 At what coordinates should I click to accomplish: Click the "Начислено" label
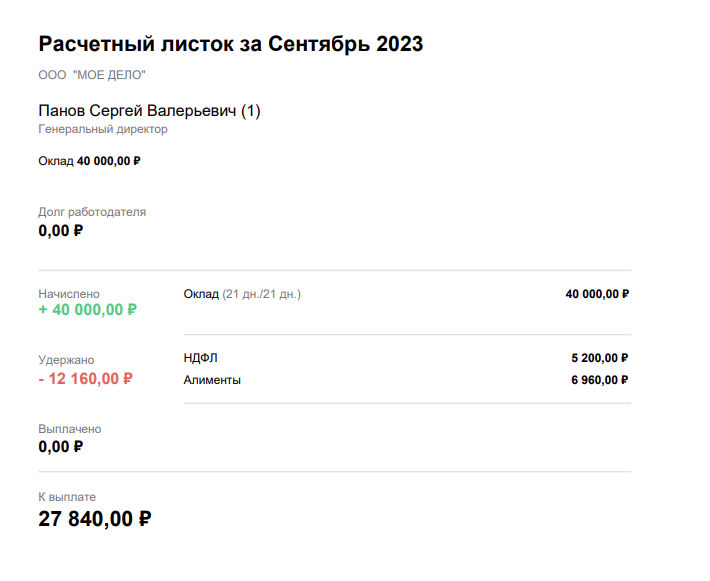pyautogui.click(x=69, y=294)
